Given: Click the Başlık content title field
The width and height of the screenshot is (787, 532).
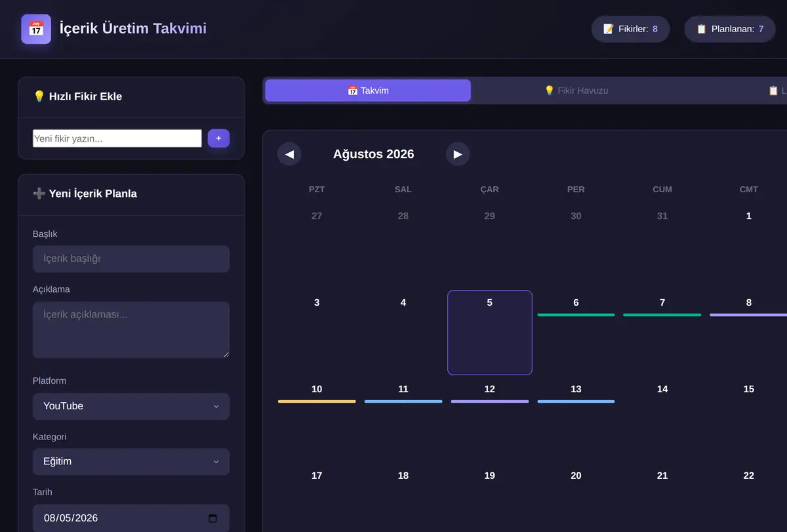Looking at the screenshot, I should pyautogui.click(x=131, y=259).
